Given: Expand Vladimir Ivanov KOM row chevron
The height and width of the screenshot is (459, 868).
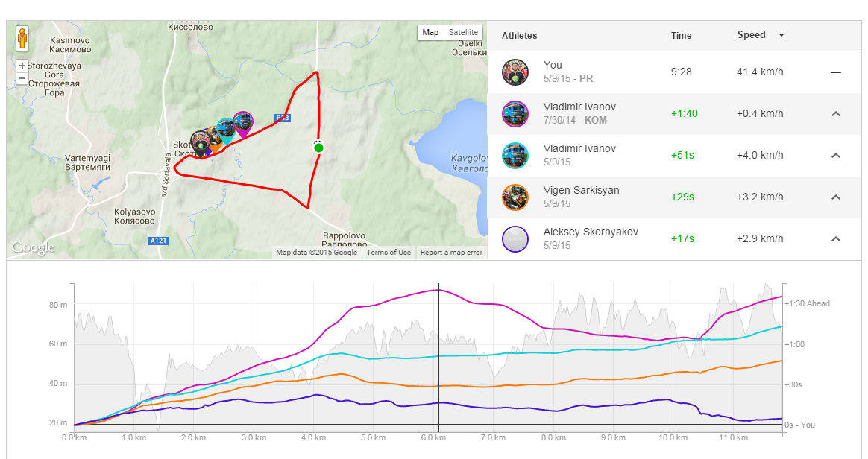Looking at the screenshot, I should pyautogui.click(x=836, y=114).
